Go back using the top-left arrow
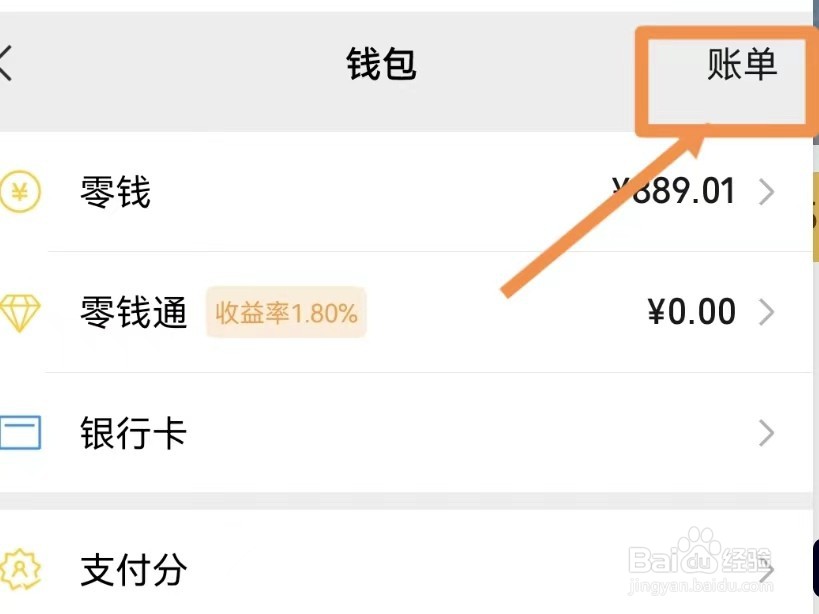Viewport: 819px width, 614px height. click(x=5, y=63)
